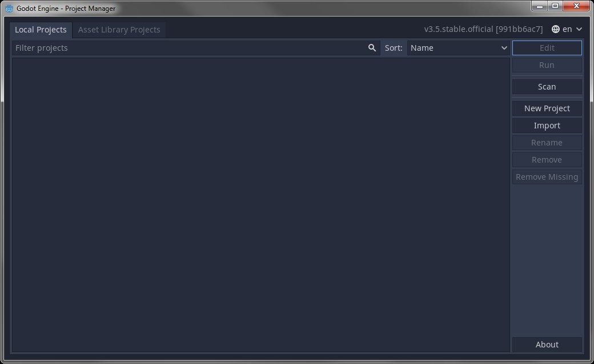Image resolution: width=594 pixels, height=364 pixels.
Task: Open the Sort by Name dropdown
Action: (458, 48)
